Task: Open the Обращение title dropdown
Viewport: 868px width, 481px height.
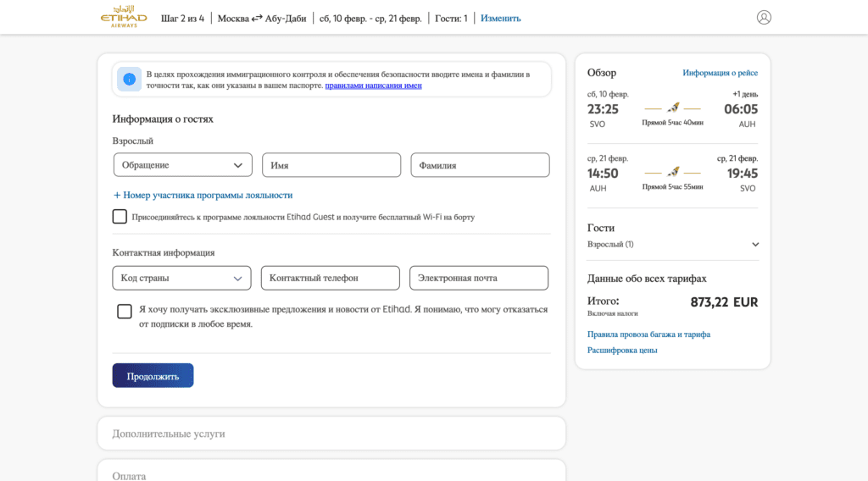Action: [183, 165]
